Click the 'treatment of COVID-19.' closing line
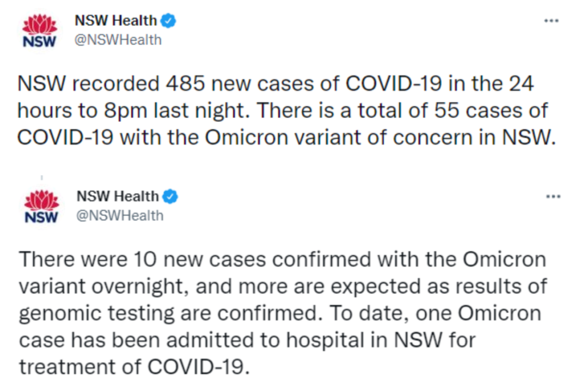This screenshot has width=588, height=390. (x=134, y=367)
